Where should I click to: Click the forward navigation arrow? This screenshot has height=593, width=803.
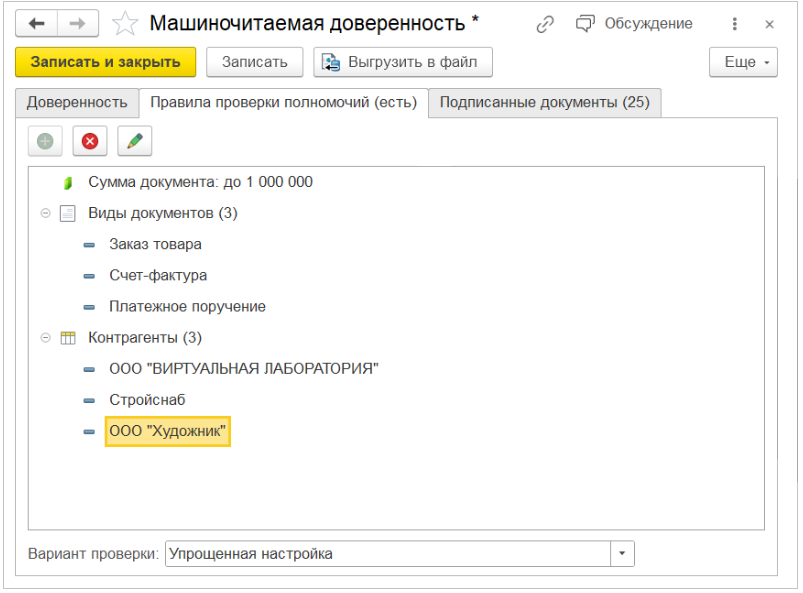pyautogui.click(x=78, y=23)
